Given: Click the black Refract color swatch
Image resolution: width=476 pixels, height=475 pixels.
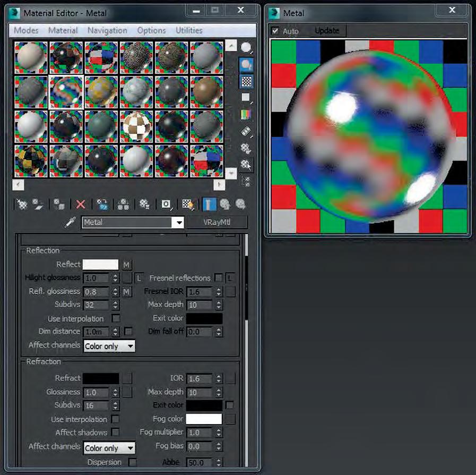Looking at the screenshot, I should (x=101, y=378).
